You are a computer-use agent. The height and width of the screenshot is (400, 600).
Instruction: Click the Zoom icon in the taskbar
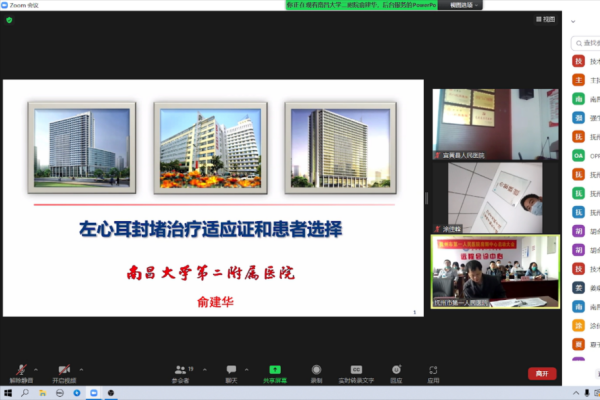(94, 393)
